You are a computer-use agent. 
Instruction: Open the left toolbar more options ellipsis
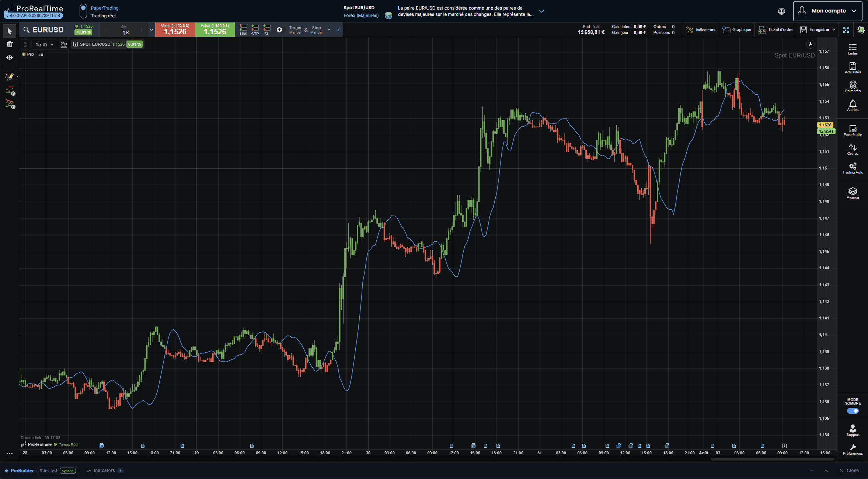[x=10, y=454]
